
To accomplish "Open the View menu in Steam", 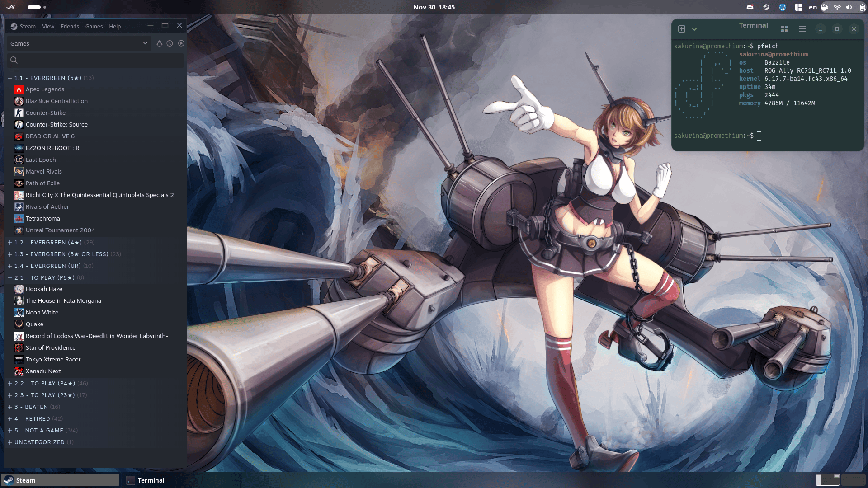I will click(x=48, y=27).
